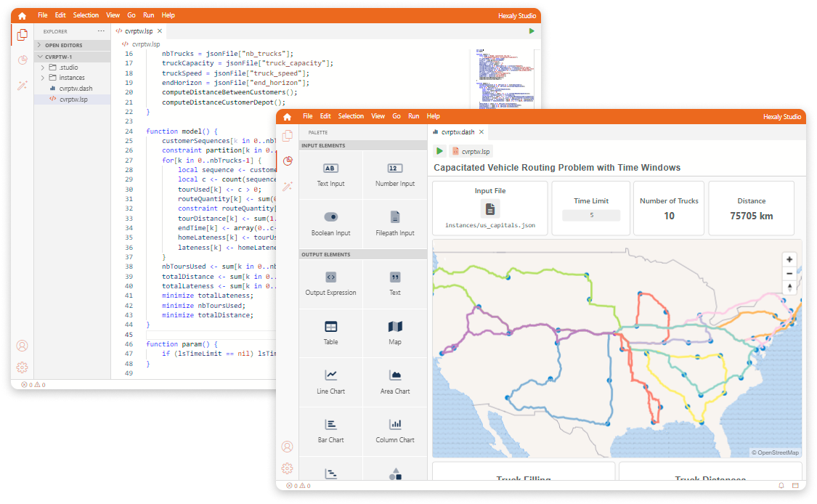Open Help menu in the dashboard window

pyautogui.click(x=433, y=116)
